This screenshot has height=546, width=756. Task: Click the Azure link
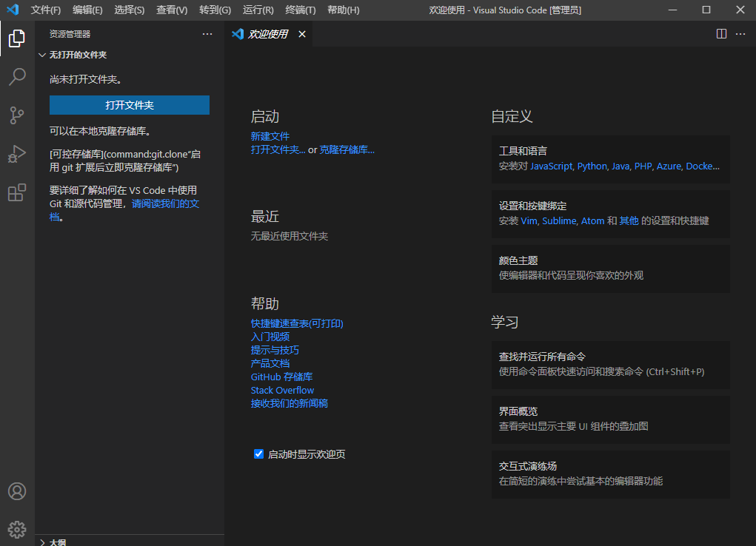(669, 166)
